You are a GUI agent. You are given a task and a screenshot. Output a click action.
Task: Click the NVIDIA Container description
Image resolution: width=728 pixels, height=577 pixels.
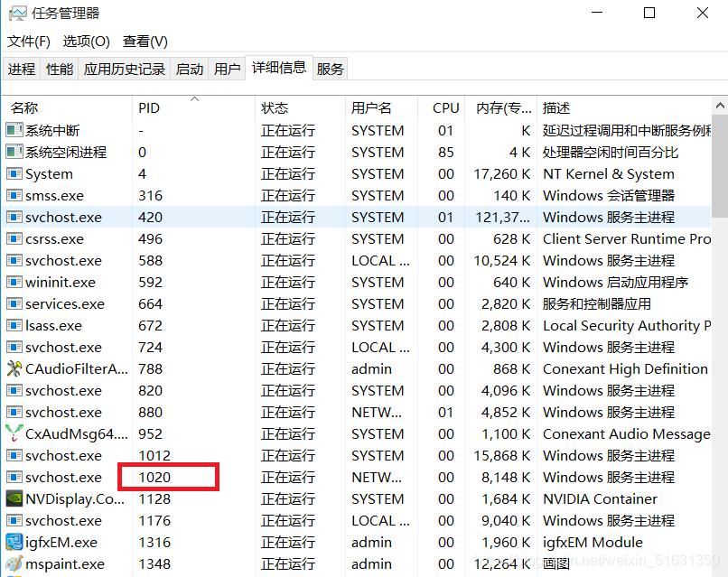point(601,498)
